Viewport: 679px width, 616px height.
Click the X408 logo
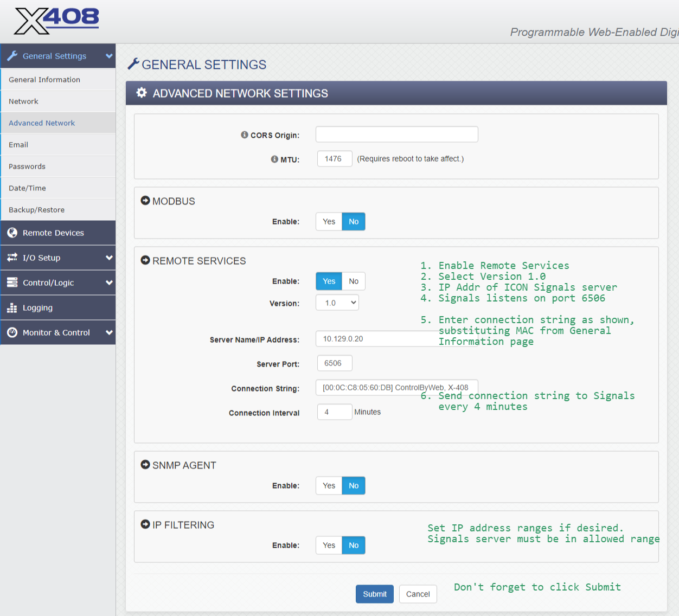[x=57, y=21]
